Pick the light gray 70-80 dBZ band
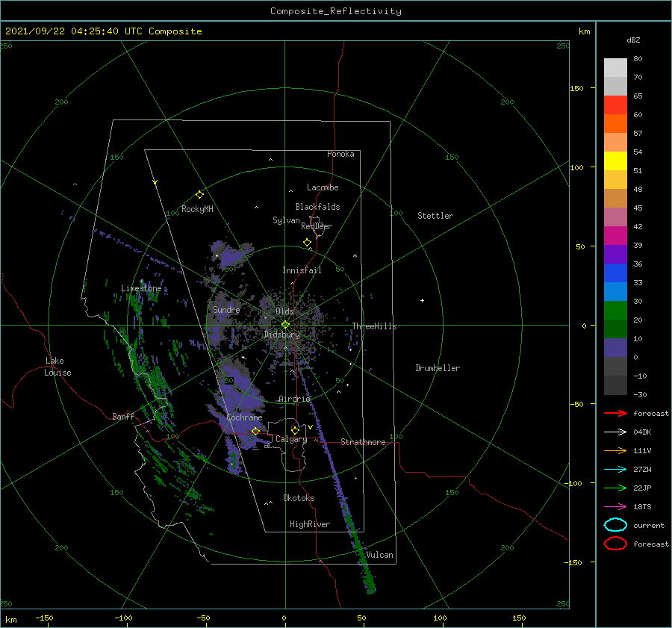672x628 pixels. tap(615, 68)
